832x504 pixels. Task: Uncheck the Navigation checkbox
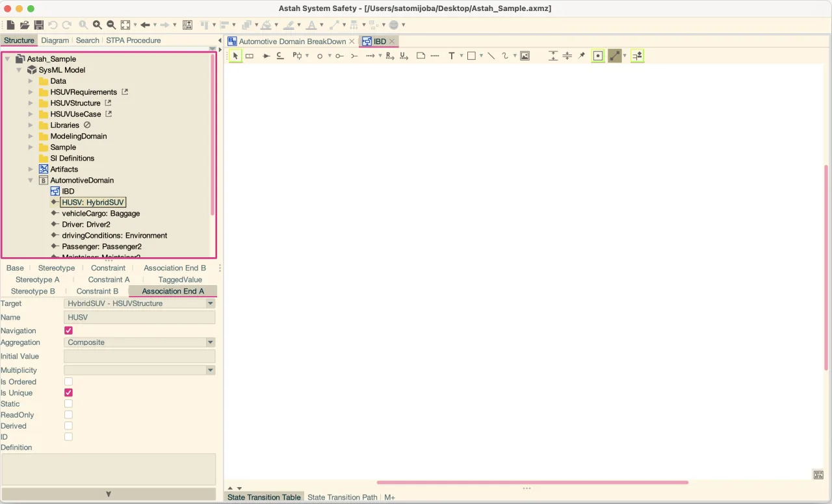[x=68, y=331]
